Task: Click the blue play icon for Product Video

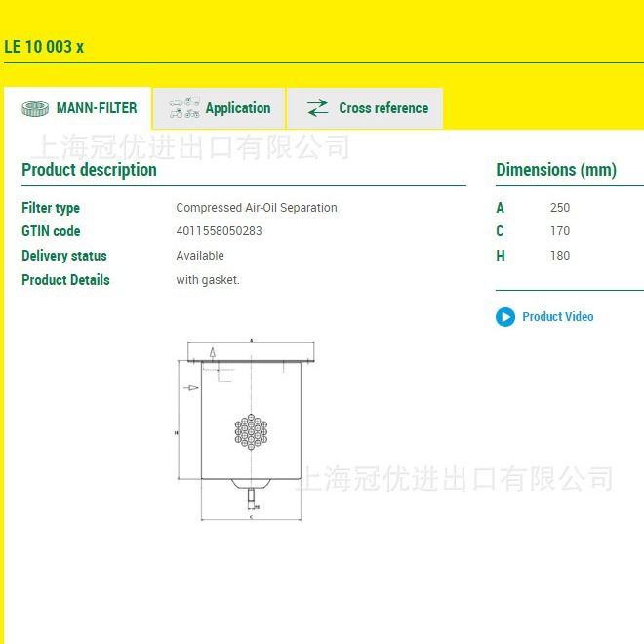Action: pyautogui.click(x=505, y=317)
